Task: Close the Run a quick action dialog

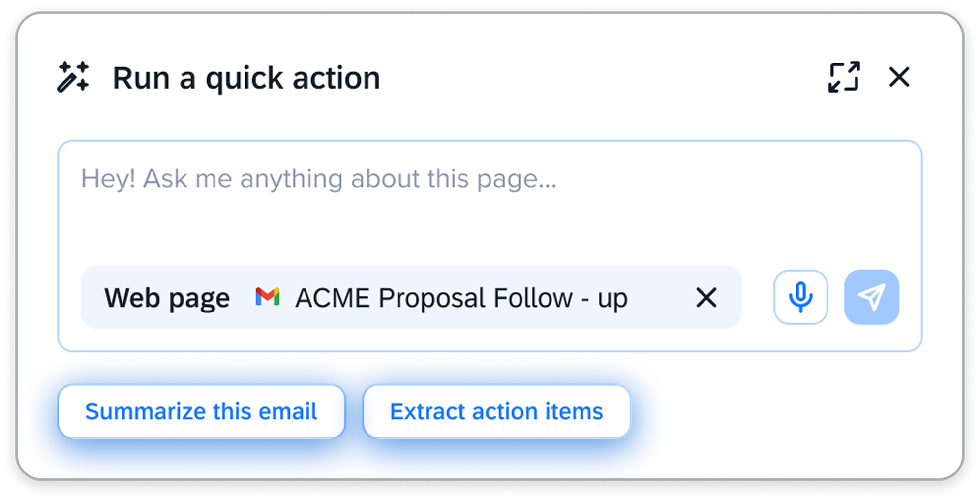Action: [899, 77]
